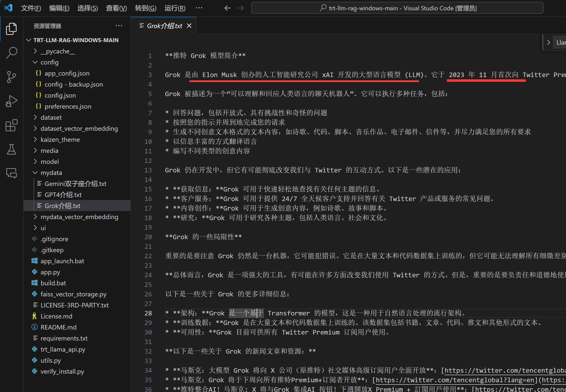Open the .gitkeep file
Image resolution: width=566 pixels, height=392 pixels.
[x=77, y=250]
